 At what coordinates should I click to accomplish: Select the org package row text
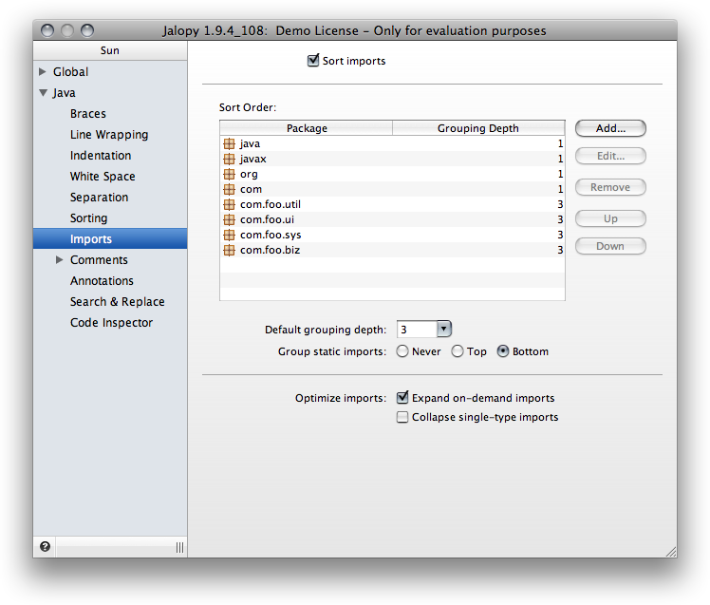pos(249,174)
